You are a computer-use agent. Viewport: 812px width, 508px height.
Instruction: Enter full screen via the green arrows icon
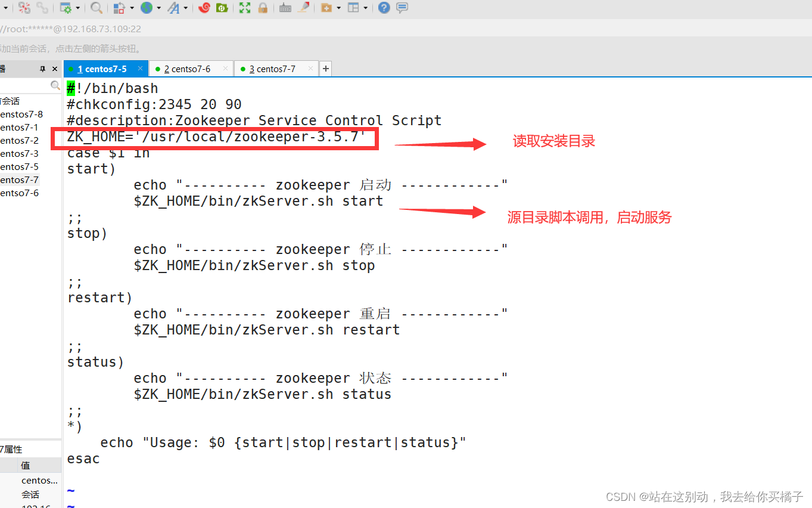click(245, 8)
